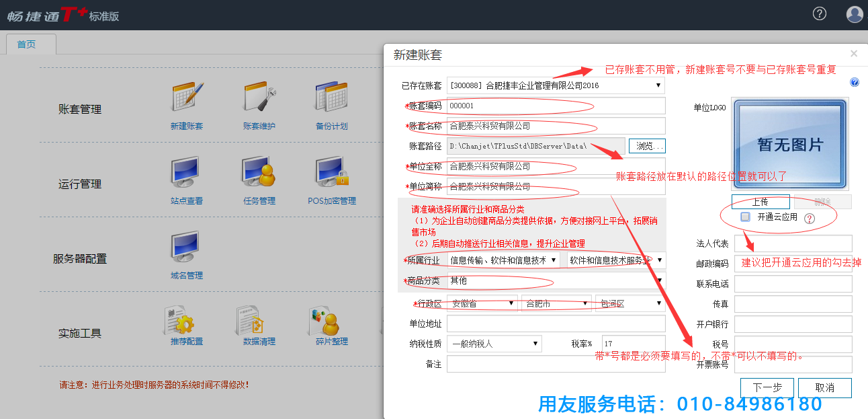Click the 账套名称 input field
The width and height of the screenshot is (868, 419).
point(556,126)
